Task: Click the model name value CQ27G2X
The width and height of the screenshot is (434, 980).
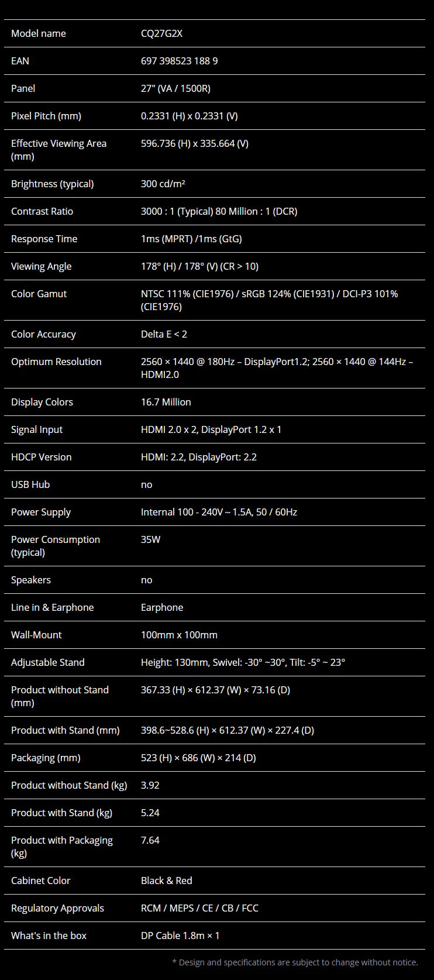Action: (x=161, y=33)
